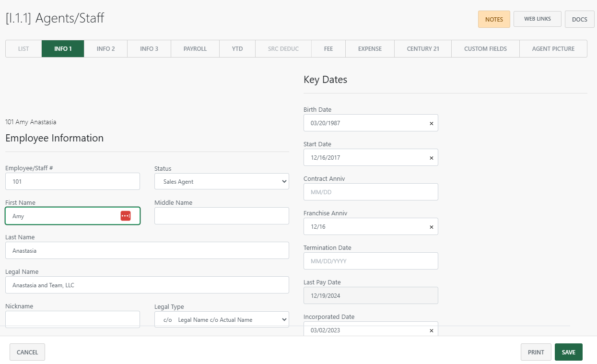
Task: Open the CUSTOM FIELDS tab
Action: (485, 48)
